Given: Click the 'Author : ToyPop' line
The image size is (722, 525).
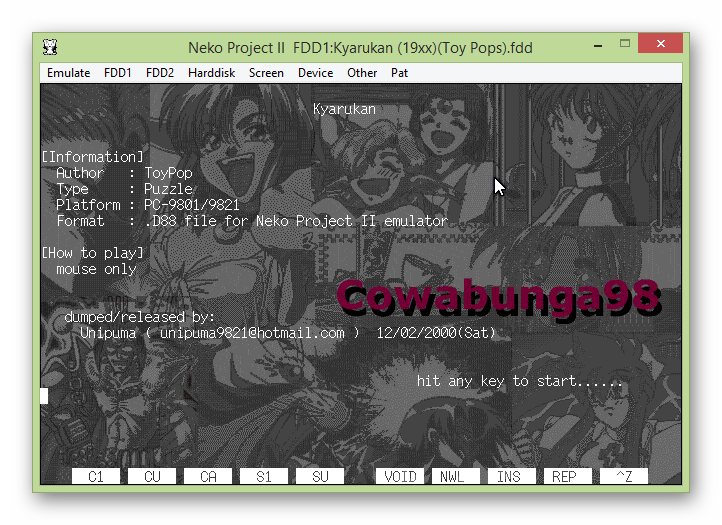Looking at the screenshot, I should 124,173.
